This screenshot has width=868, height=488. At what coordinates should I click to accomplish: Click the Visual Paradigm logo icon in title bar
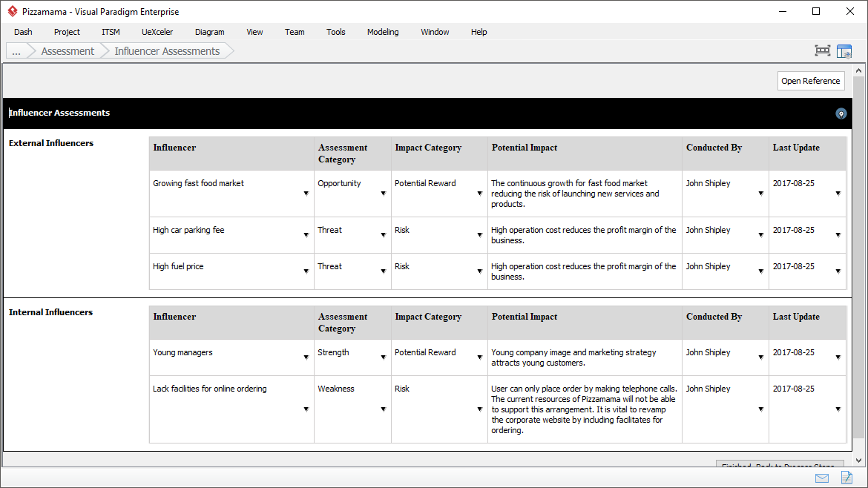click(x=12, y=12)
